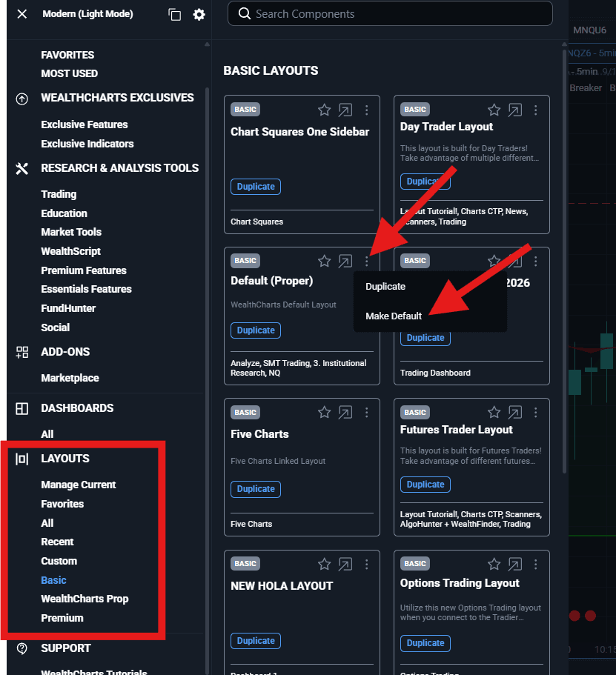
Task: Star the Default (Proper) layout
Action: (325, 262)
